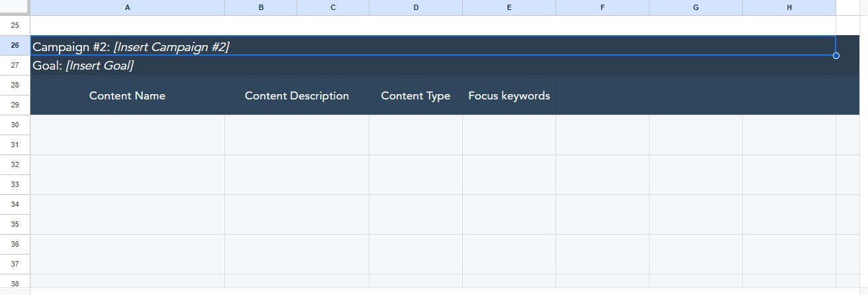Click the Goal: [Insert Goal] cell
Viewport: 868px width, 295px height.
433,66
